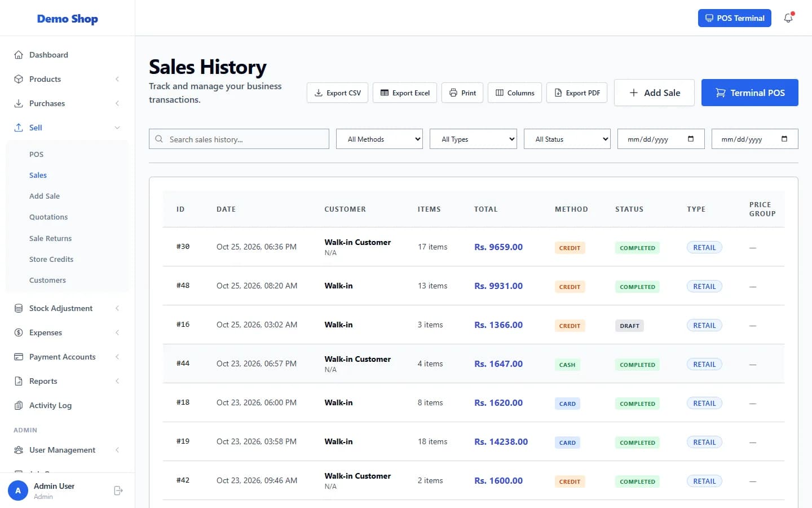Open the All Methods dropdown
Screen dimensions: 812x508
(379, 139)
